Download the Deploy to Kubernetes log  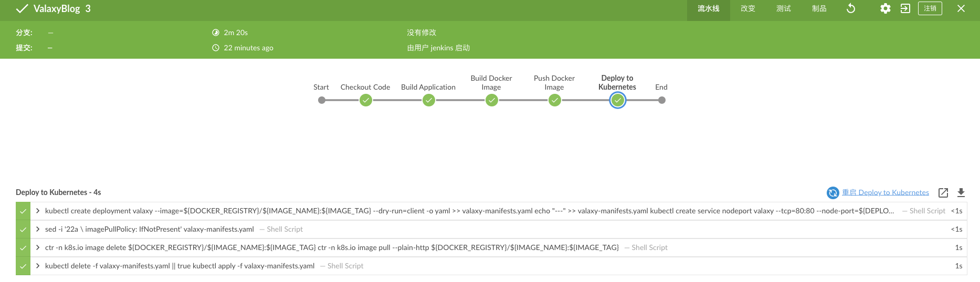click(961, 193)
